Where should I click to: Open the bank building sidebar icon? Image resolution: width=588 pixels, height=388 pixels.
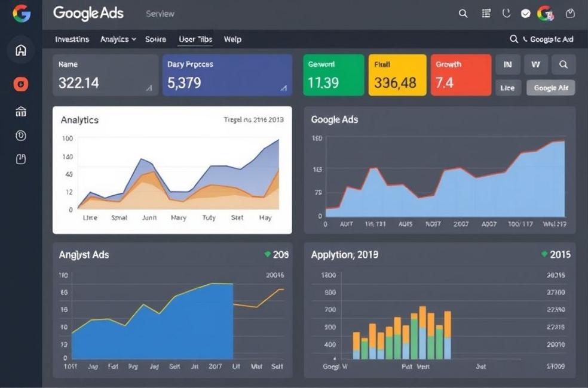[21, 112]
